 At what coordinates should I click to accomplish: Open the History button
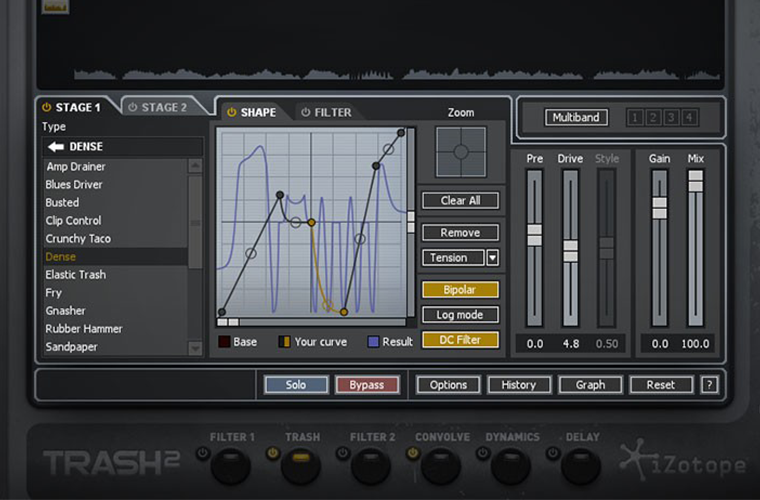519,385
